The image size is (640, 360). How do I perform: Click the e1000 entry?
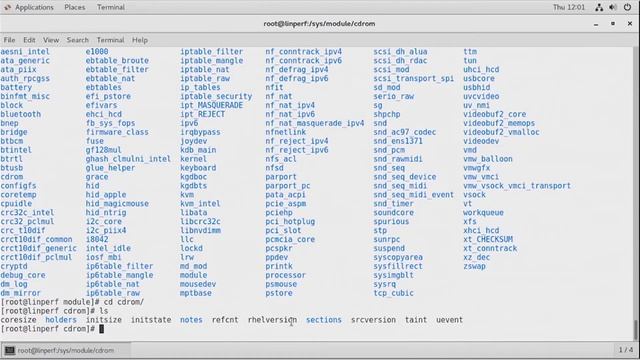click(x=97, y=52)
